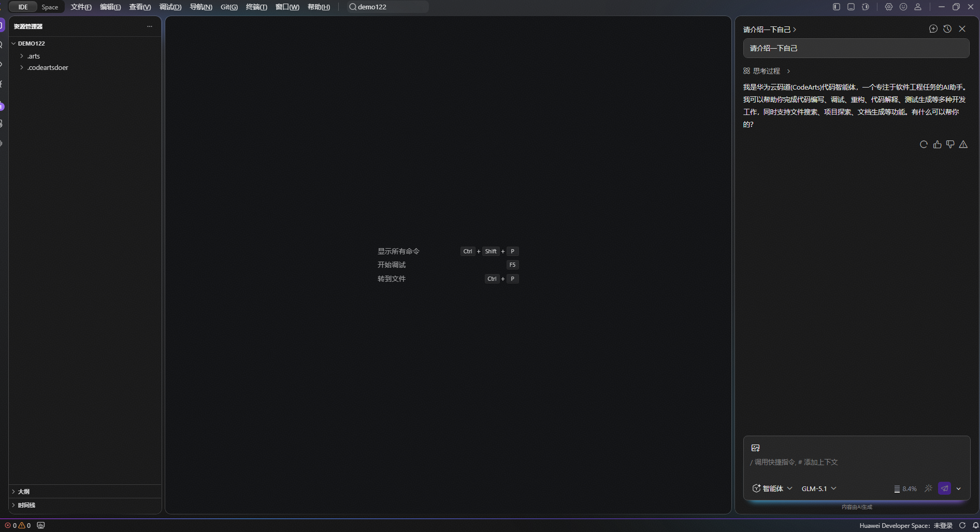Click the 资源管理器 panel title
The image size is (980, 532).
click(x=28, y=26)
